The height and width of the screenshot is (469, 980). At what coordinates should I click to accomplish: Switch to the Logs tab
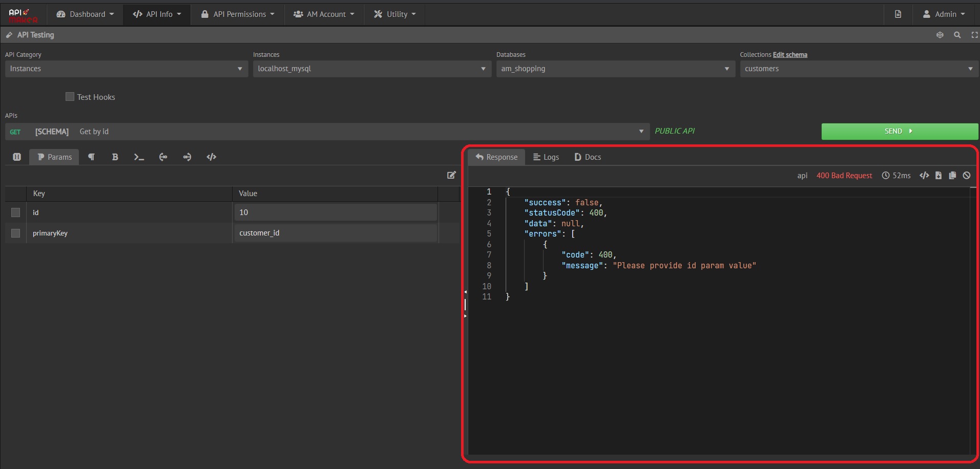[546, 157]
